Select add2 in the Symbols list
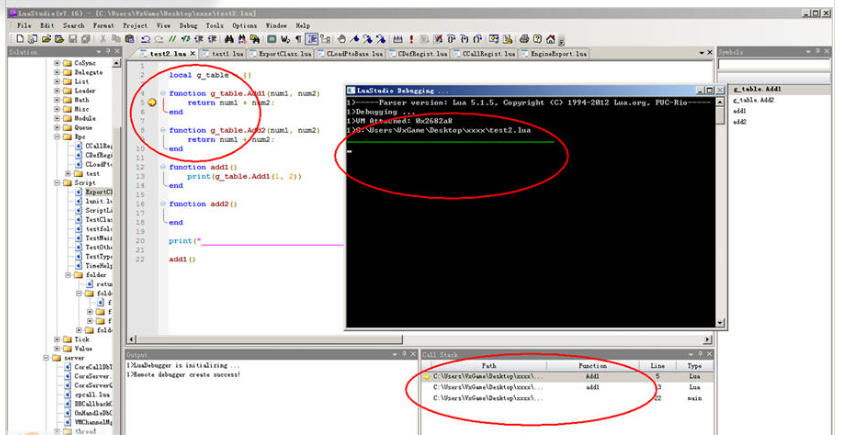 coord(740,122)
